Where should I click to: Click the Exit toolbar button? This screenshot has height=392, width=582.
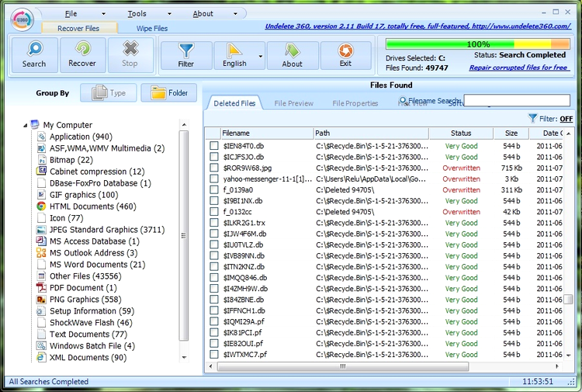tap(345, 55)
